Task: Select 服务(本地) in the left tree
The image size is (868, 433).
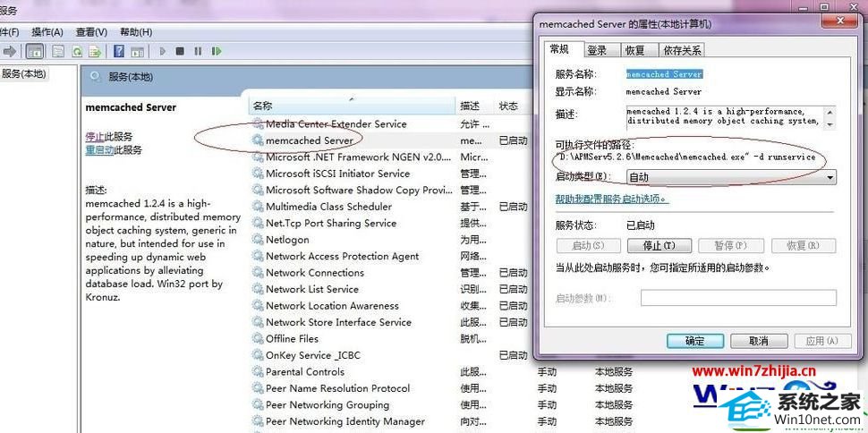Action: 23,73
